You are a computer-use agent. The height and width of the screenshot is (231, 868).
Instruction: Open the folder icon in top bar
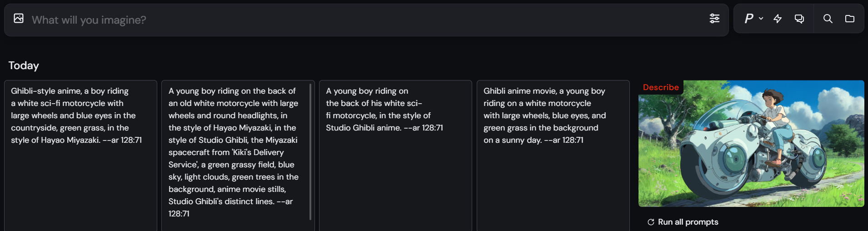coord(850,19)
